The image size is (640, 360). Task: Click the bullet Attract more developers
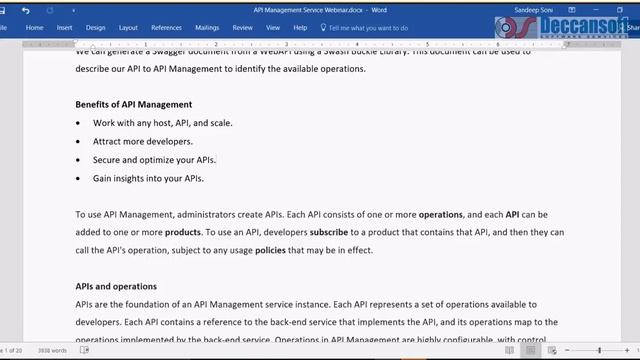coord(142,142)
